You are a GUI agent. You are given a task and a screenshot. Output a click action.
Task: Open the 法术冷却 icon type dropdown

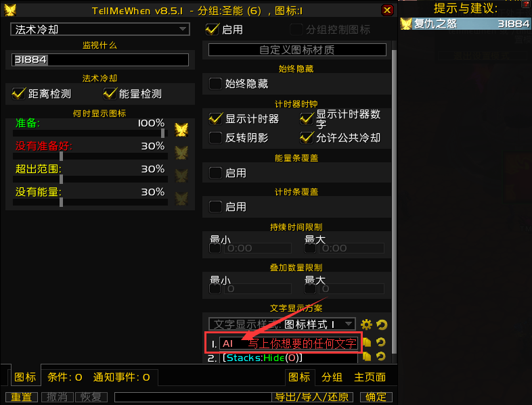tap(100, 30)
